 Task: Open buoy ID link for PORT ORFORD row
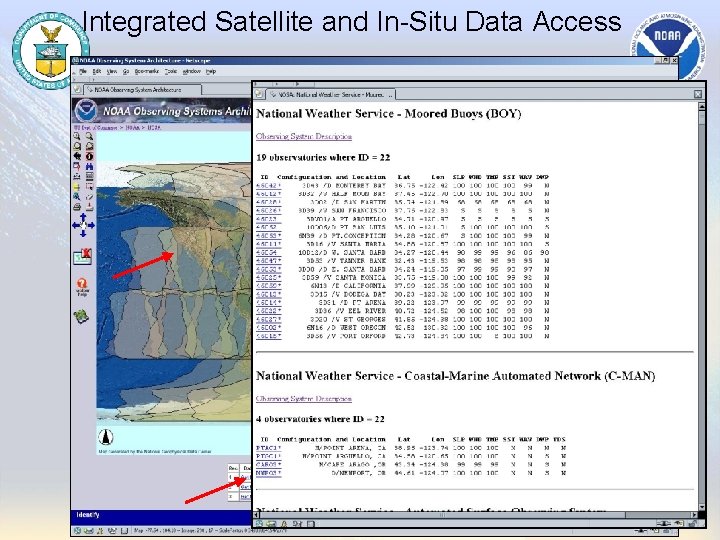pyautogui.click(x=269, y=336)
